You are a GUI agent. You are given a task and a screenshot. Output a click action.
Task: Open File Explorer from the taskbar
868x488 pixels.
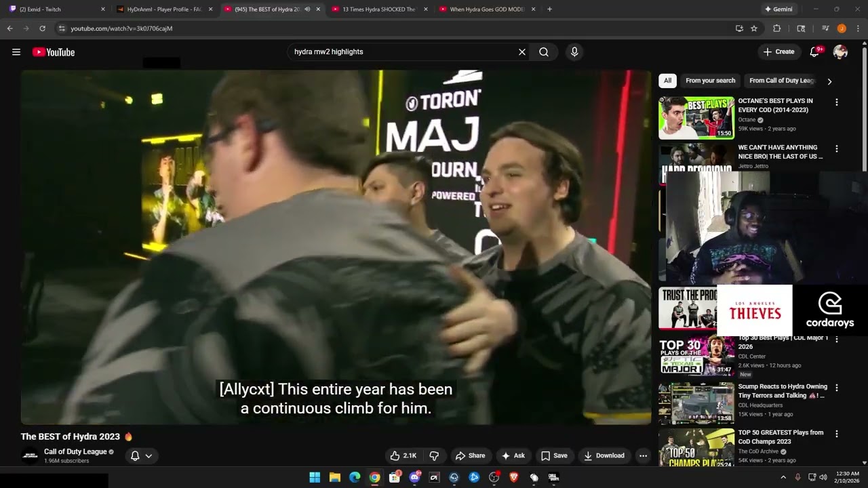[x=335, y=477]
